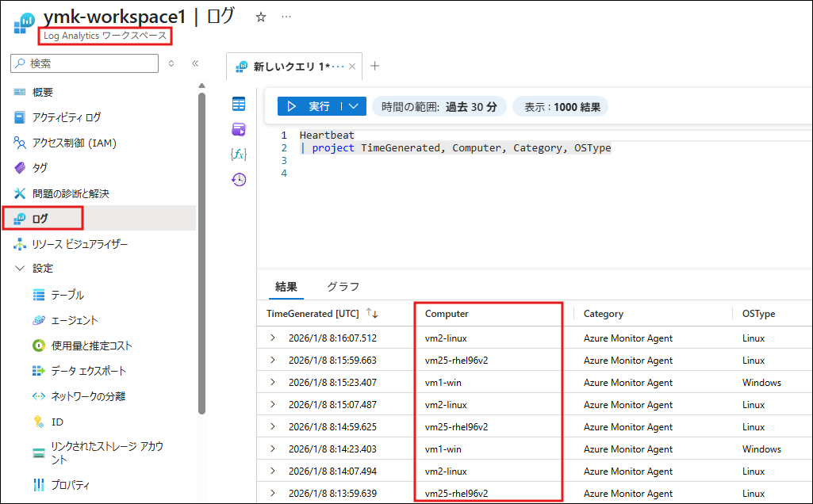Open 問題の診断と解決 page
Screen dimensions: 813x504
point(71,193)
